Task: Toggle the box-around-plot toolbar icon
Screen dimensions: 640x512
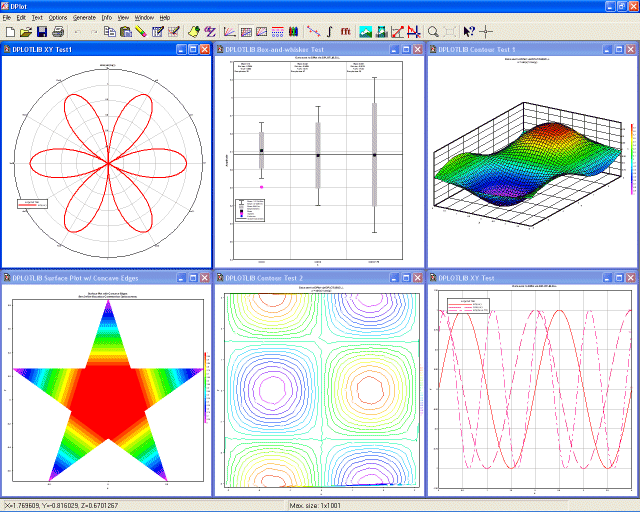Action: coord(262,32)
